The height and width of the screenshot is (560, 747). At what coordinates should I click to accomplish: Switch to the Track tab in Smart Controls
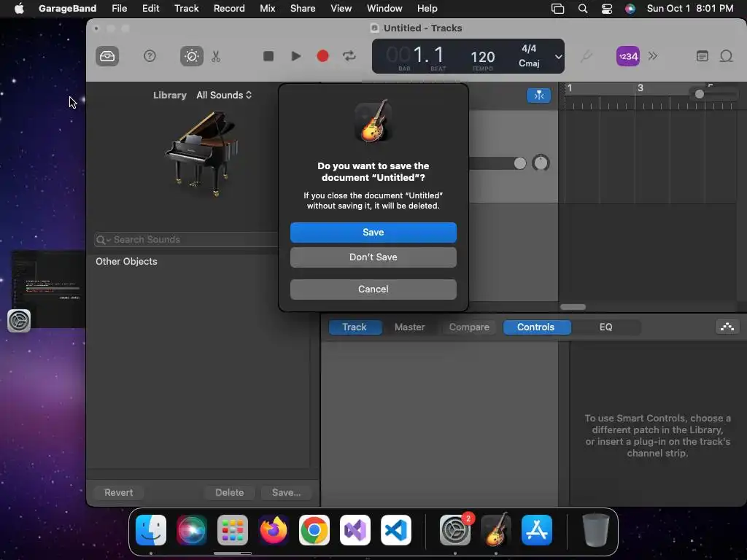(x=355, y=327)
